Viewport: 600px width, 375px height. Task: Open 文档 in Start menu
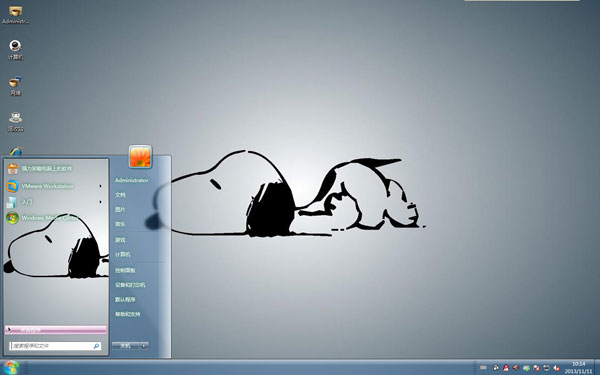(121, 195)
